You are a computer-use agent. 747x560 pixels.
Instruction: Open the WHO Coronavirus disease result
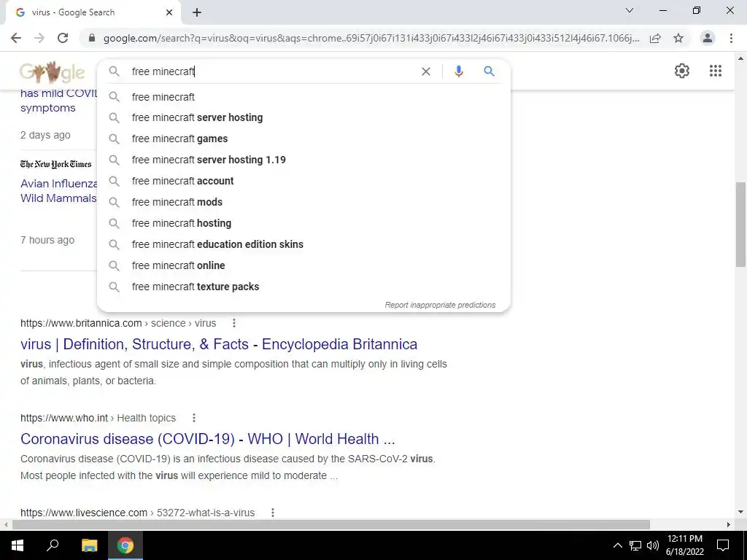[x=208, y=439]
